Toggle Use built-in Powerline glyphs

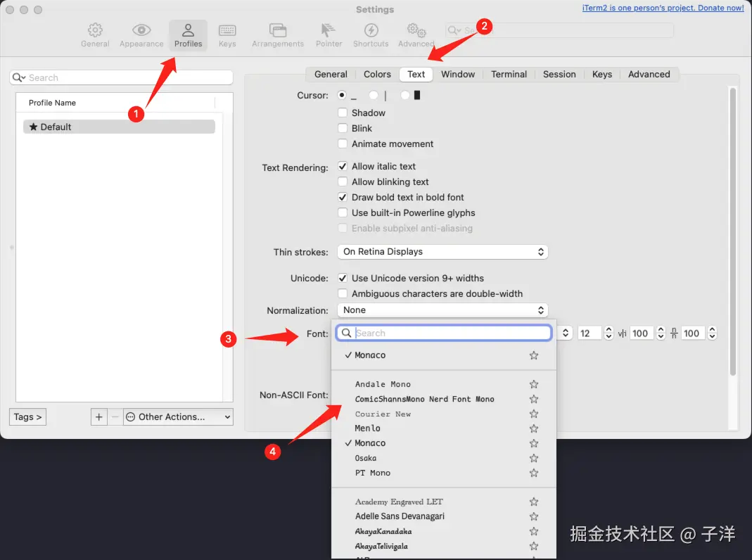tap(343, 212)
